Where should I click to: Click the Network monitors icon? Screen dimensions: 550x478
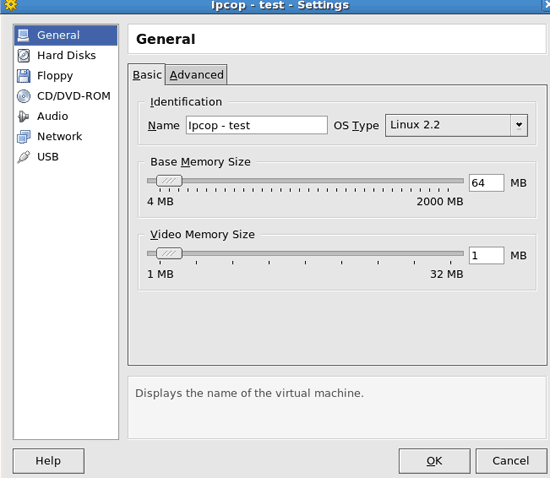(24, 136)
